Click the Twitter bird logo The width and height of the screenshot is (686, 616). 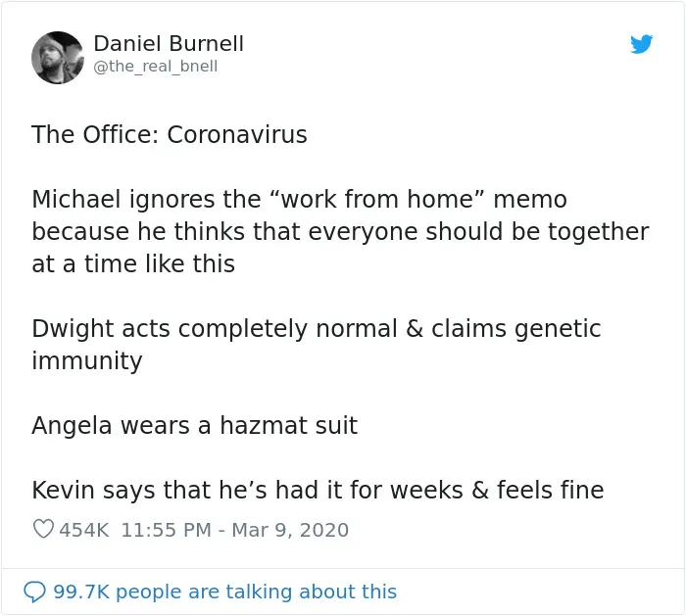[x=641, y=44]
